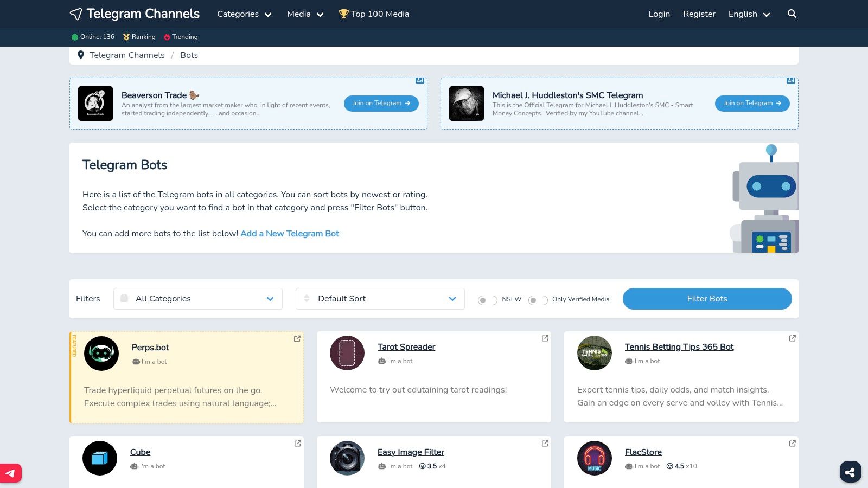Image resolution: width=868 pixels, height=488 pixels.
Task: Toggle Only Verified Media switch
Action: coord(538,300)
